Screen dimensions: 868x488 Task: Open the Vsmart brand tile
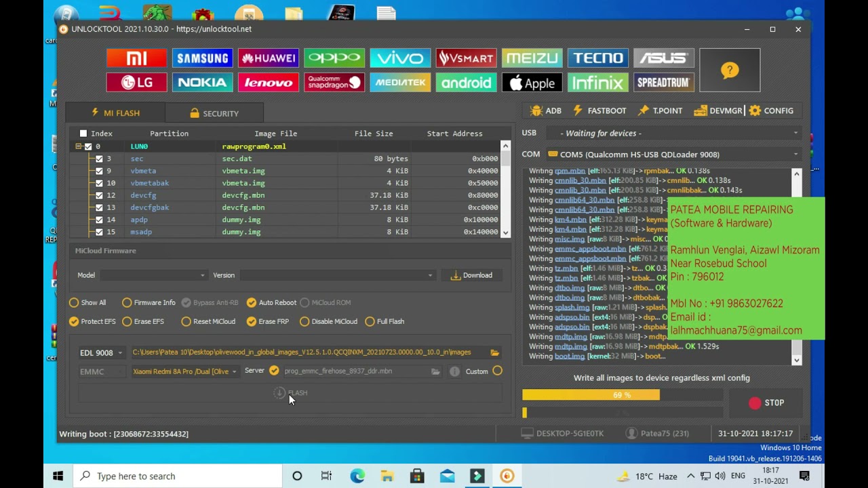(466, 58)
